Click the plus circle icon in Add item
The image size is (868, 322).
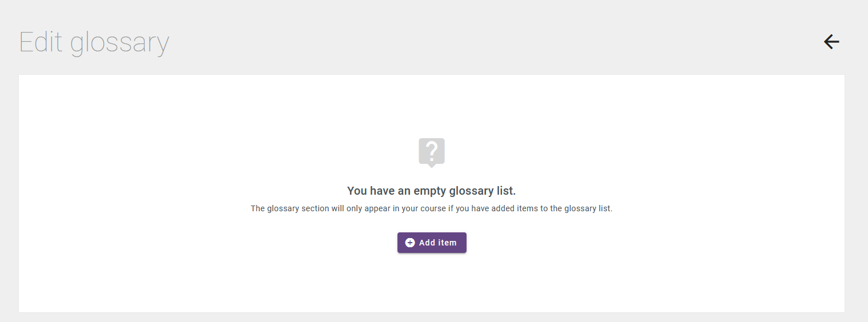(x=410, y=243)
